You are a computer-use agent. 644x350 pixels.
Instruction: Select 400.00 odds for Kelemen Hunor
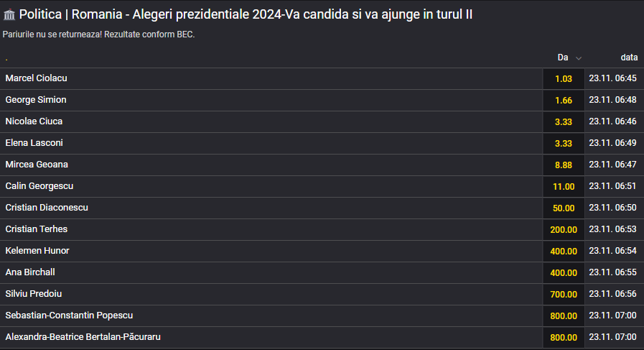click(x=564, y=252)
